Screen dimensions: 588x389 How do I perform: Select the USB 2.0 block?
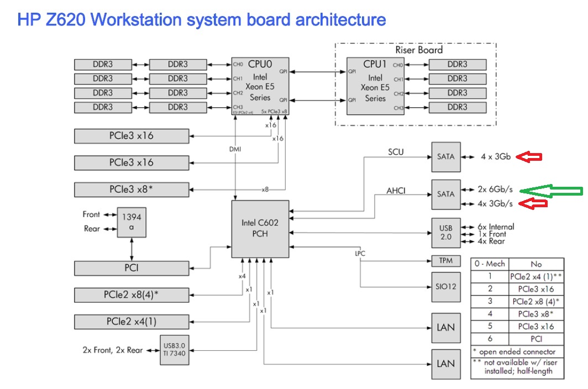[x=446, y=233]
